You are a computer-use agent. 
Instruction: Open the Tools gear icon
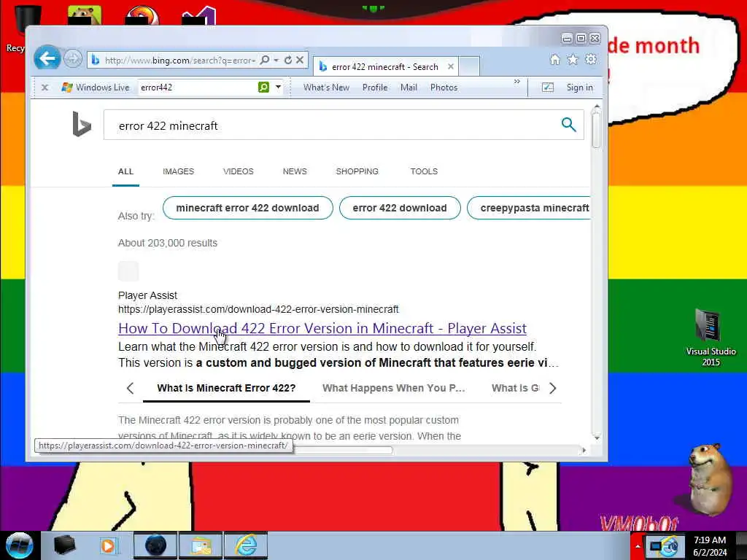pos(591,60)
